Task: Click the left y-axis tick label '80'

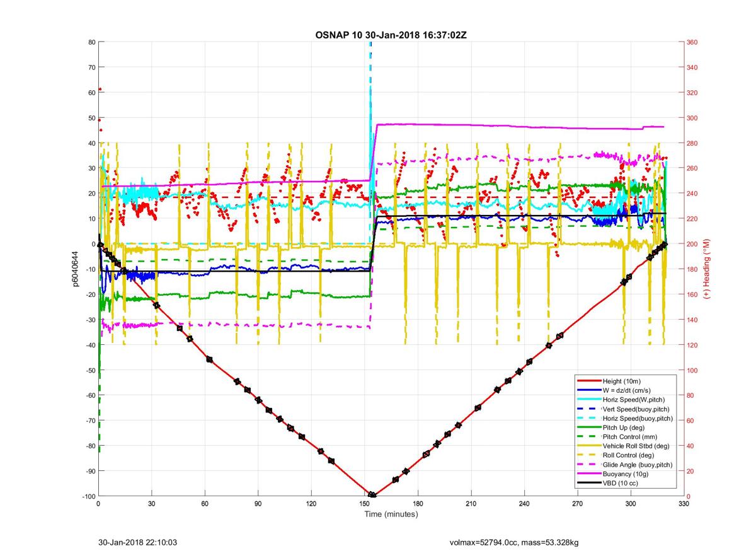Action: click(91, 42)
